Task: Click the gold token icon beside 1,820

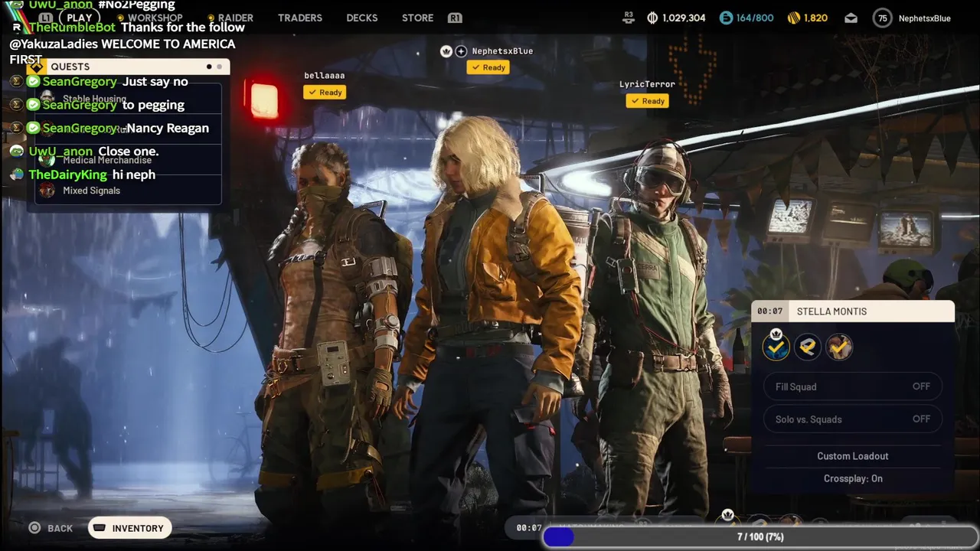Action: pyautogui.click(x=793, y=18)
